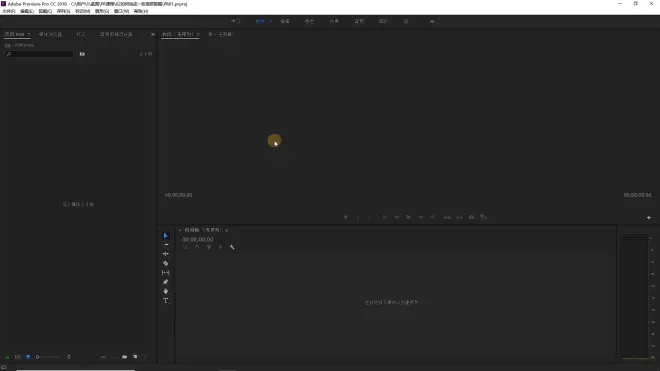
Task: Select the Selection tool arrow
Action: (165, 236)
